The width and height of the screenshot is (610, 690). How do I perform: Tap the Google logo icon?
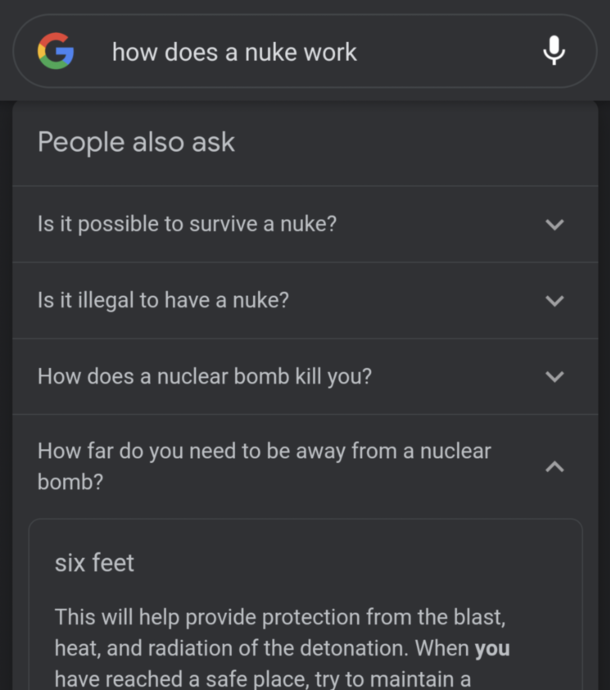pyautogui.click(x=56, y=51)
